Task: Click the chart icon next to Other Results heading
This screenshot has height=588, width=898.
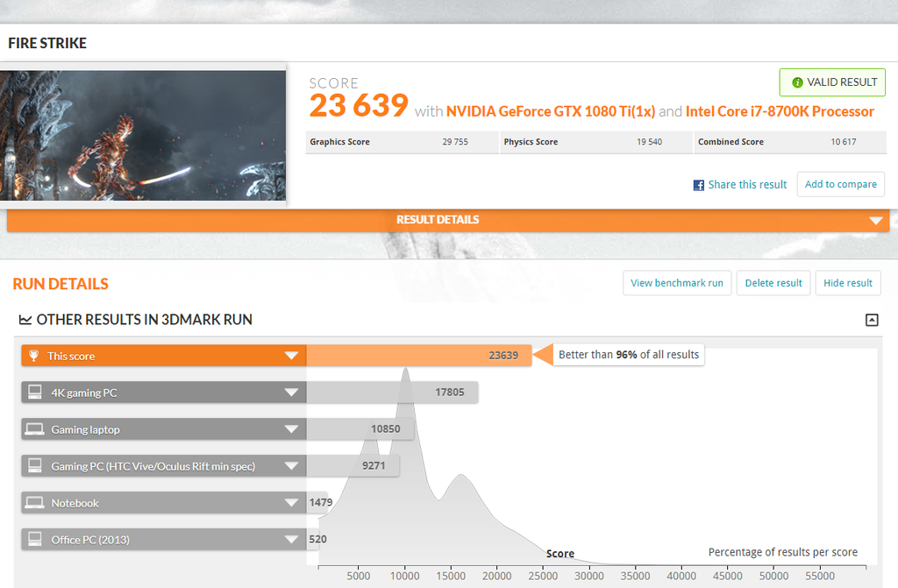Action: pos(25,320)
